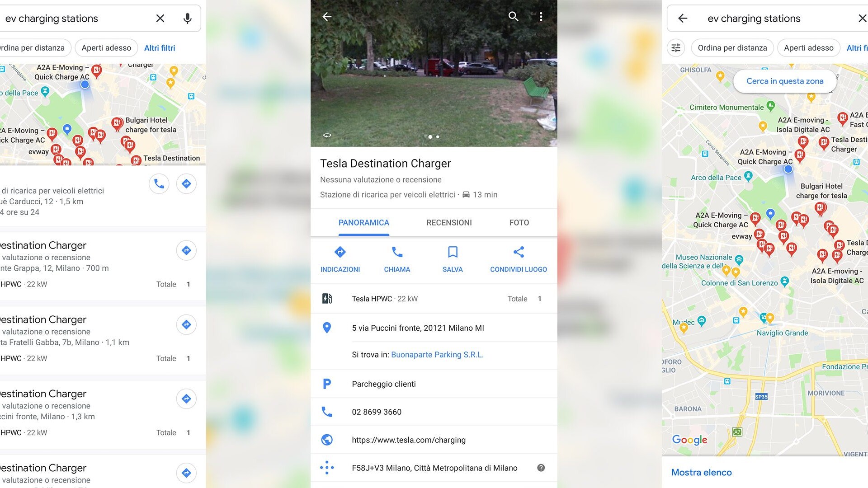Save place with Salva bookmark icon

453,252
